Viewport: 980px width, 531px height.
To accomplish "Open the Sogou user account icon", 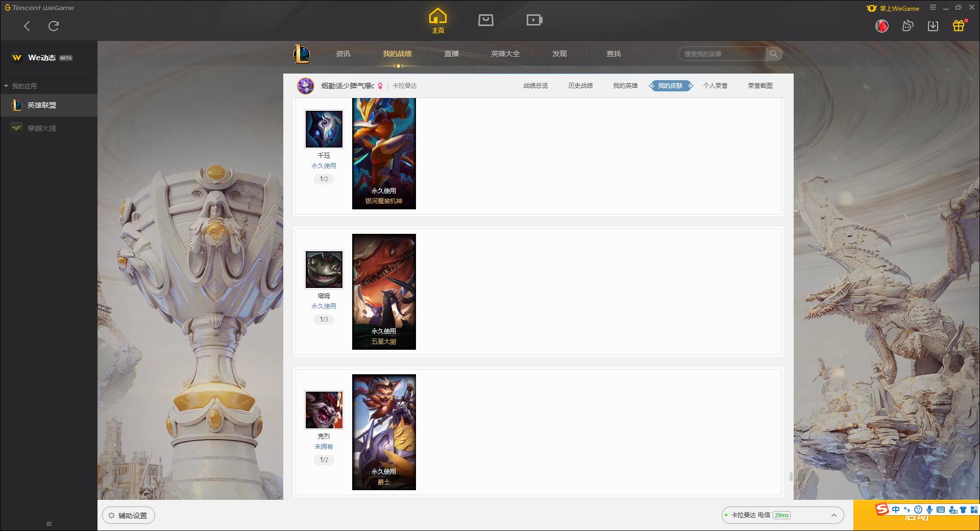I will [953, 510].
